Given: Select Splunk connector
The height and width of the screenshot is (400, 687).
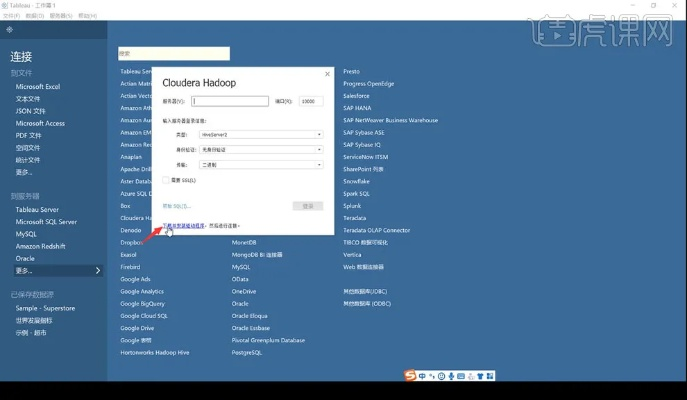Looking at the screenshot, I should tap(352, 206).
